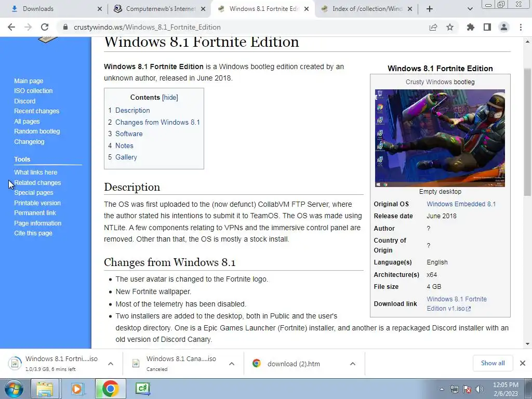Open the ISO collection link

33,90
